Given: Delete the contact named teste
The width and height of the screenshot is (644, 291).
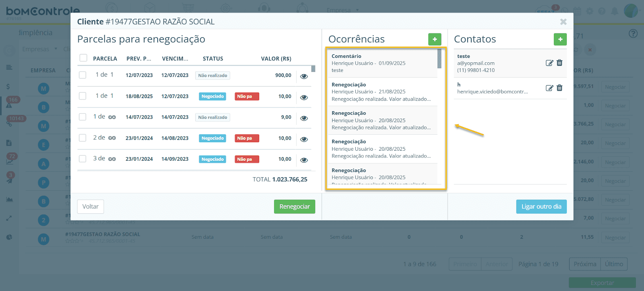Looking at the screenshot, I should point(559,63).
